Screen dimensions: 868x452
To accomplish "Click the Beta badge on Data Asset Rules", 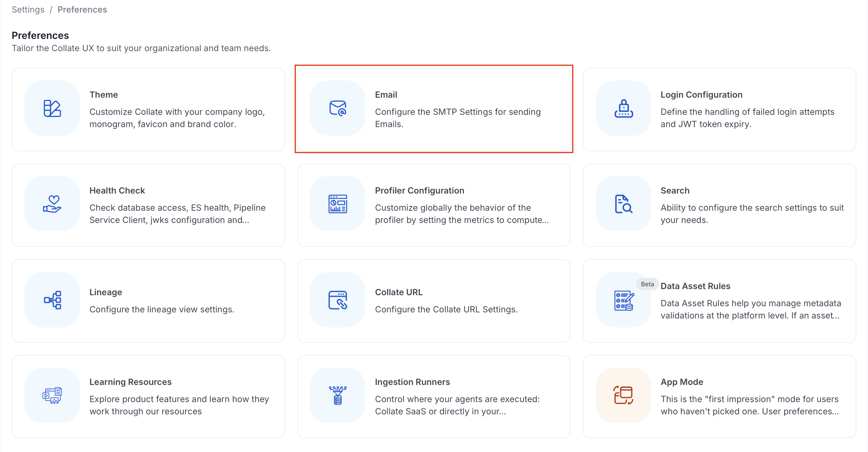I will click(x=647, y=284).
